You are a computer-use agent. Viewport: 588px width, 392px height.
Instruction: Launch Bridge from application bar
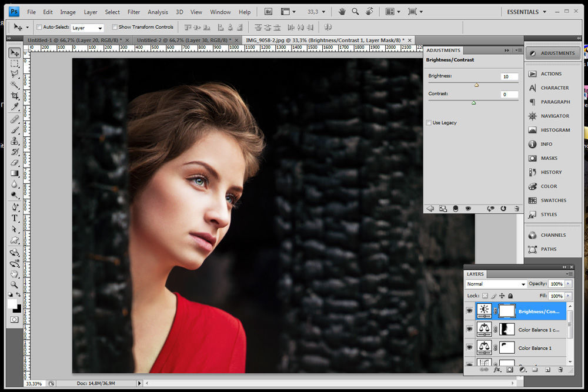point(269,12)
